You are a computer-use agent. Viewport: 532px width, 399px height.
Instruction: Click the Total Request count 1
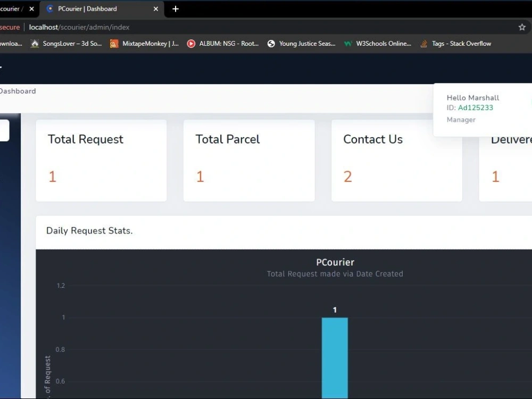[x=52, y=177]
